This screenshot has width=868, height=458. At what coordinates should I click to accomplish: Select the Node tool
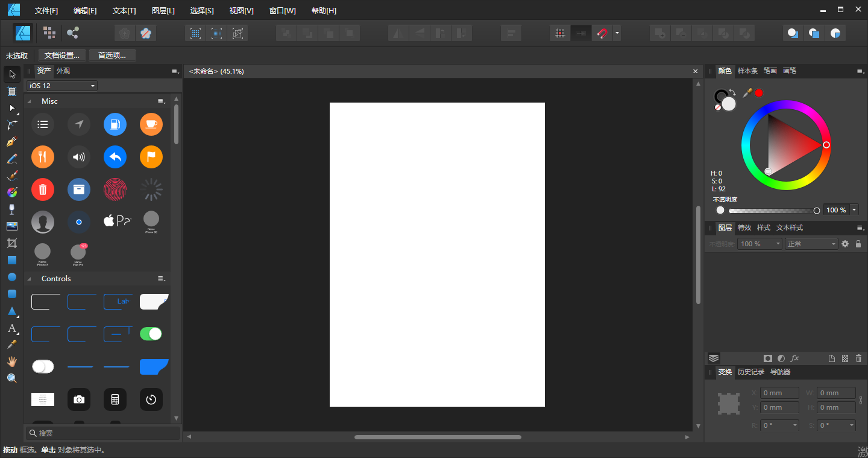coord(12,108)
